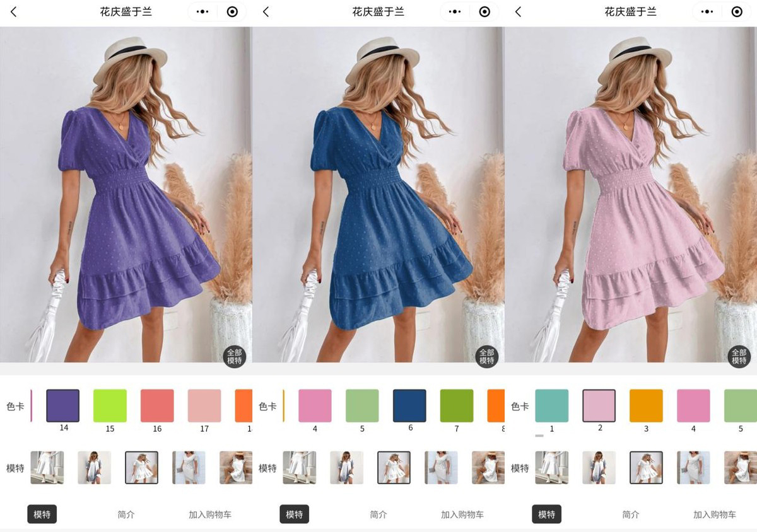Tap the purple dress model photo

click(126, 194)
